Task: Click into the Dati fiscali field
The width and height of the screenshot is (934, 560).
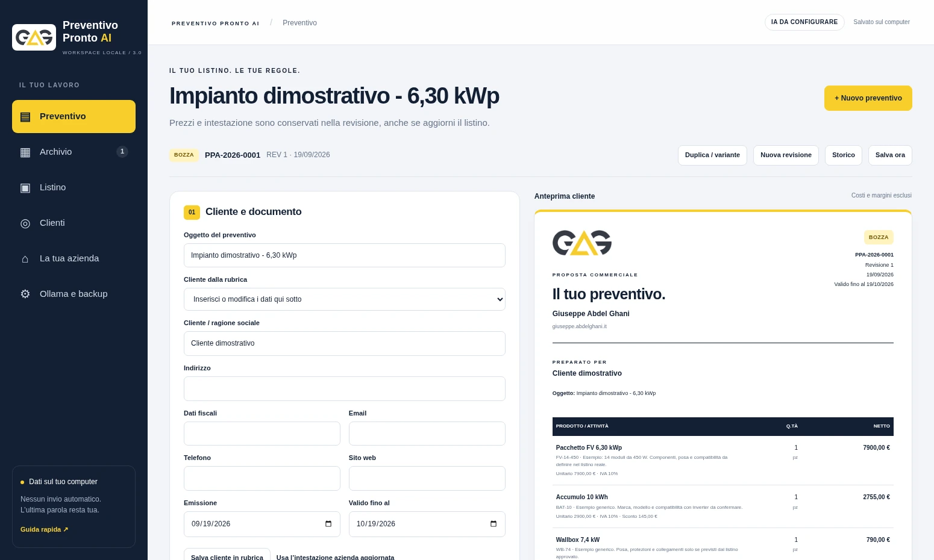Action: pos(262,434)
